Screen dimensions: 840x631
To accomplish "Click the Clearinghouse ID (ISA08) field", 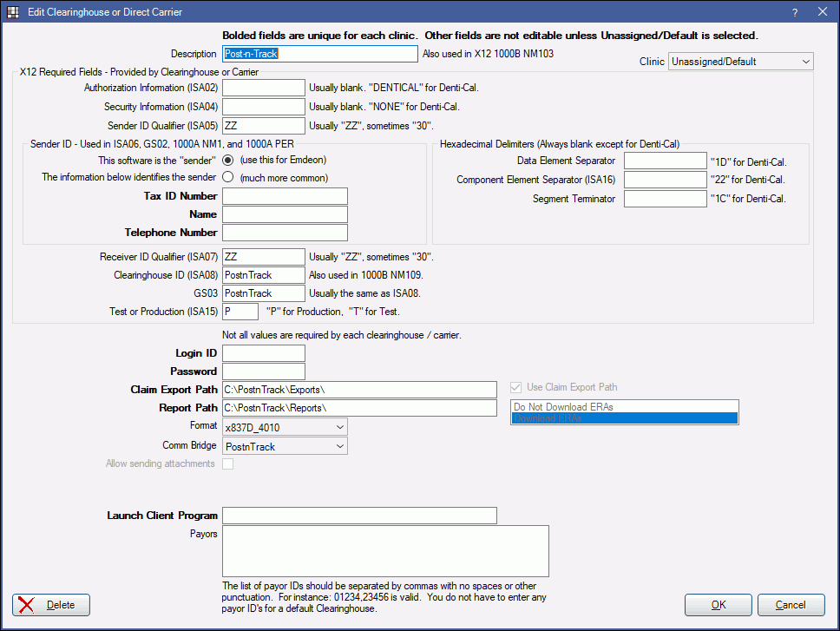I will coord(264,275).
